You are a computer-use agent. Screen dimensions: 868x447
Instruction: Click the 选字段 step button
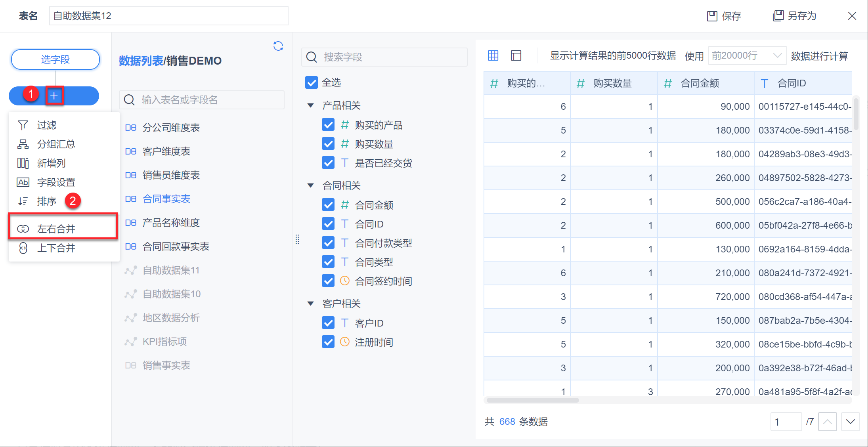[55, 59]
